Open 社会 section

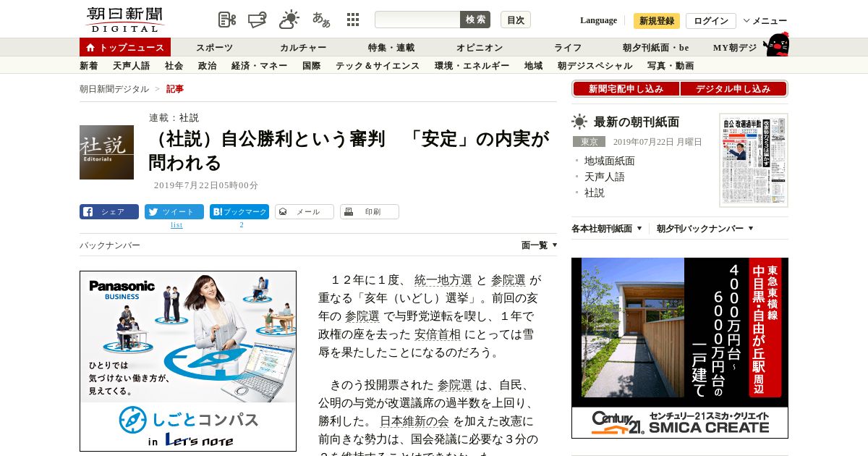point(174,66)
